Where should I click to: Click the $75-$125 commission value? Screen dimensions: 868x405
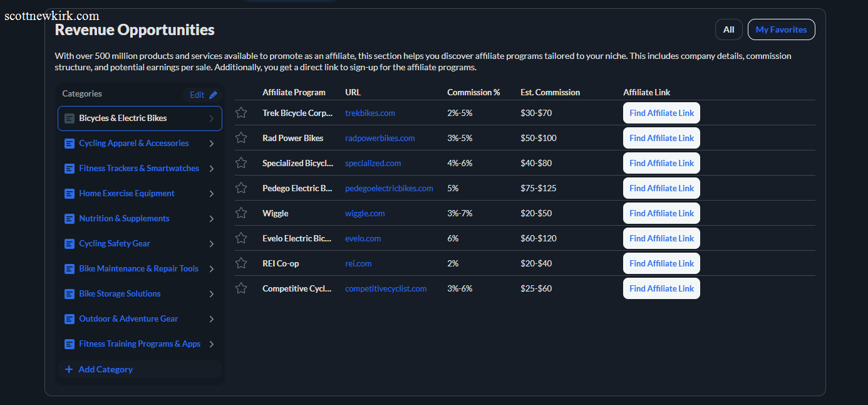539,188
